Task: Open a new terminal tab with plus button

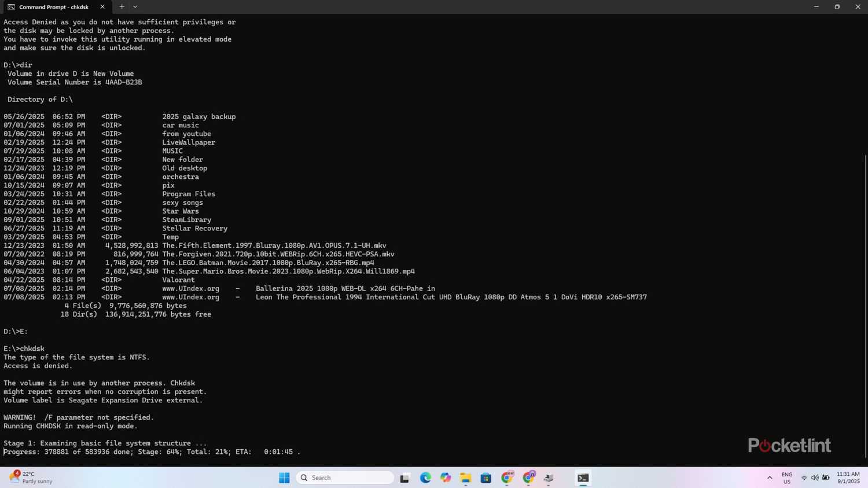Action: 122,7
